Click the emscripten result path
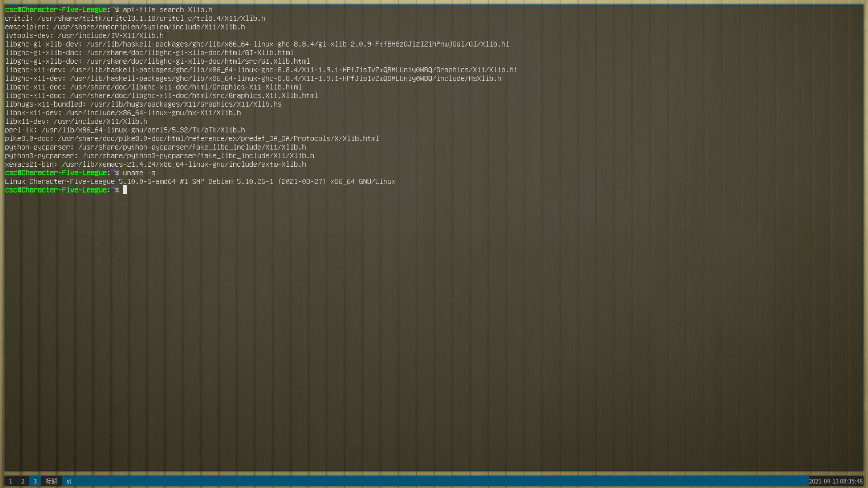Screen dimensions: 868x488 pos(149,27)
